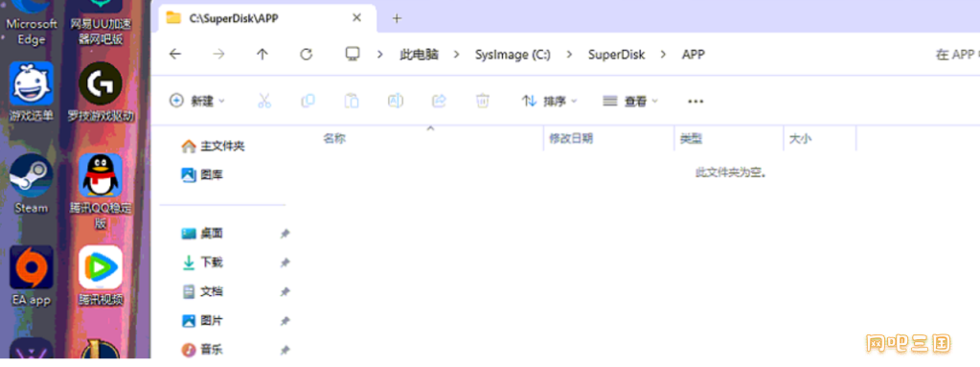Viewport: 980px width, 367px height.
Task: Refresh the current folder view
Action: point(307,55)
